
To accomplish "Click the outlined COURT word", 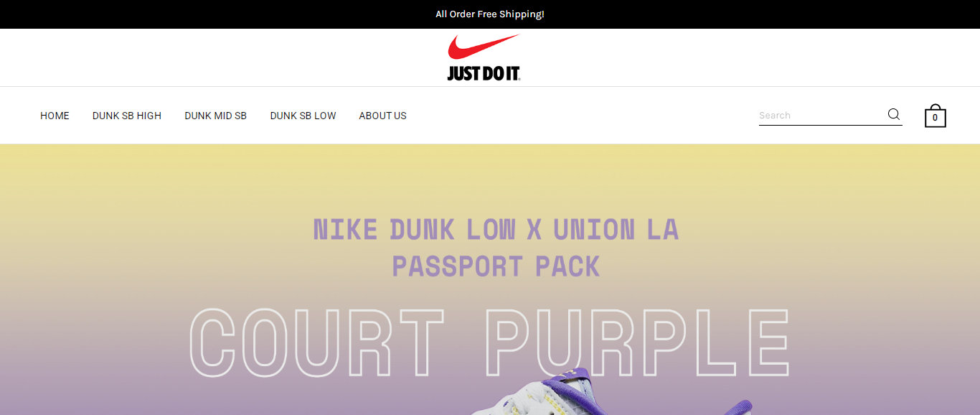I will coord(316,342).
